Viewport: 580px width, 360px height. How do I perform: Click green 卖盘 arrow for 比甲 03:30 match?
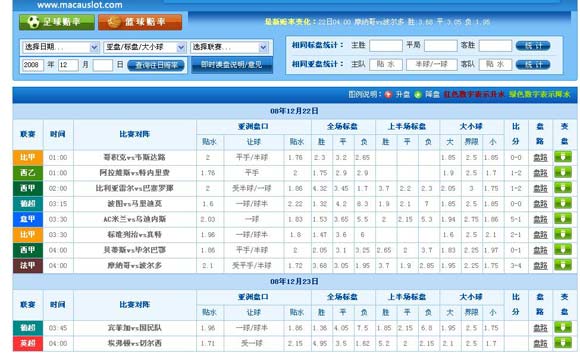(x=563, y=234)
